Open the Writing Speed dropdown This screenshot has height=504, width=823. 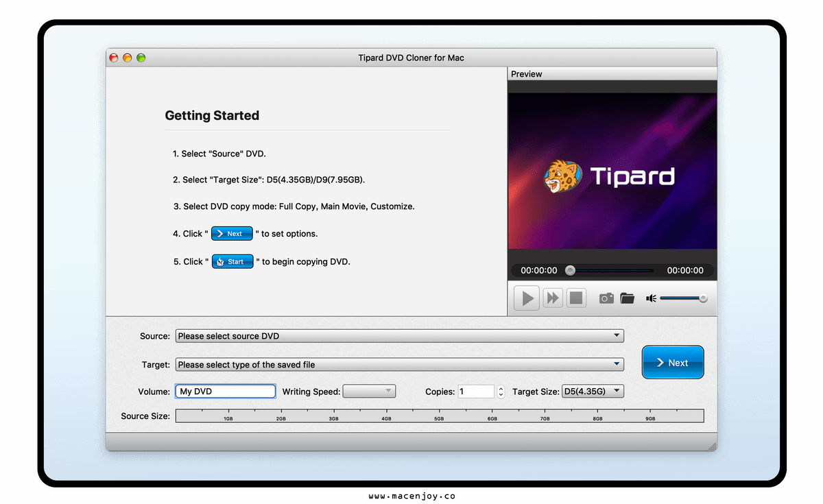(369, 392)
